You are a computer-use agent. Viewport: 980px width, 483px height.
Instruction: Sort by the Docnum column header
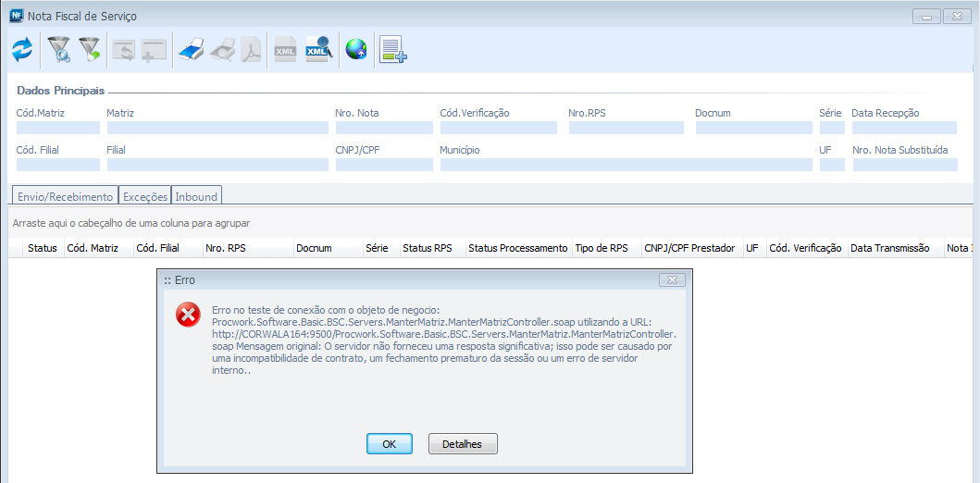click(x=328, y=248)
